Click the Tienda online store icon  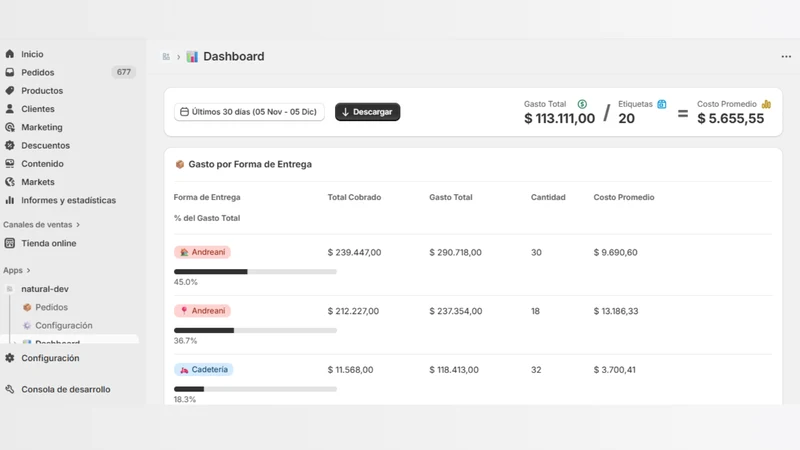coord(10,243)
